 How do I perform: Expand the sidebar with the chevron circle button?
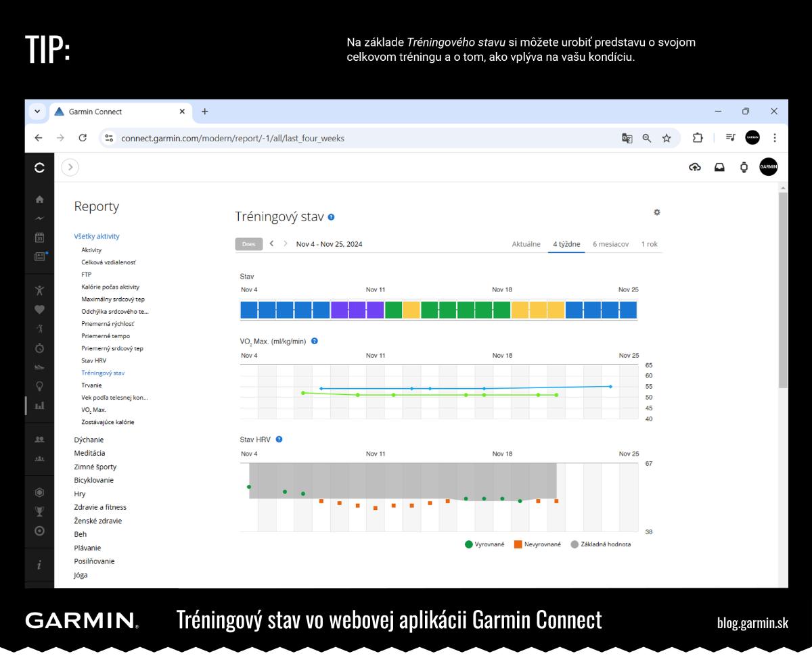click(x=70, y=167)
